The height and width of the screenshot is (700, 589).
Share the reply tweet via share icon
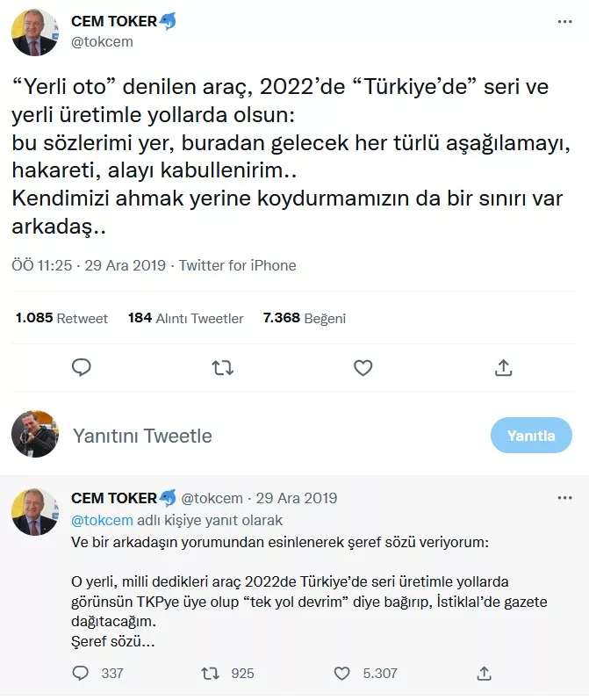(x=482, y=673)
